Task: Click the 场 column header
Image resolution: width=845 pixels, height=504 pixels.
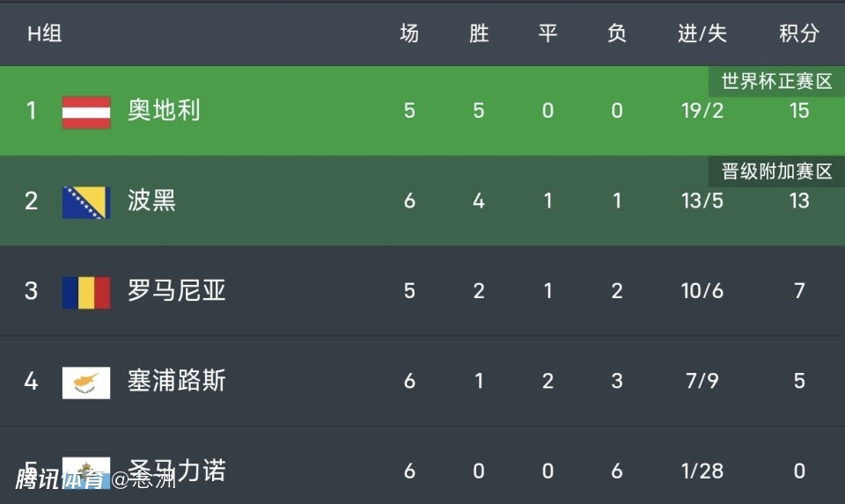Action: pos(409,34)
